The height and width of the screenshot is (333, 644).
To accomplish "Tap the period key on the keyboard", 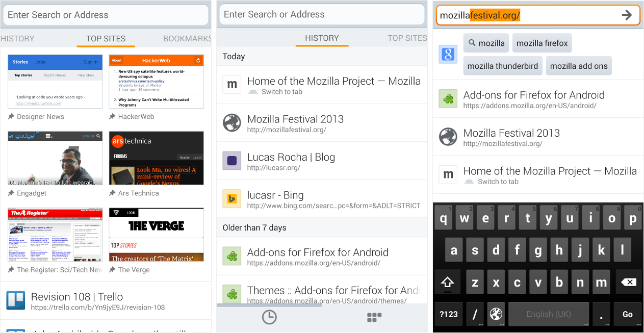I will 602,314.
